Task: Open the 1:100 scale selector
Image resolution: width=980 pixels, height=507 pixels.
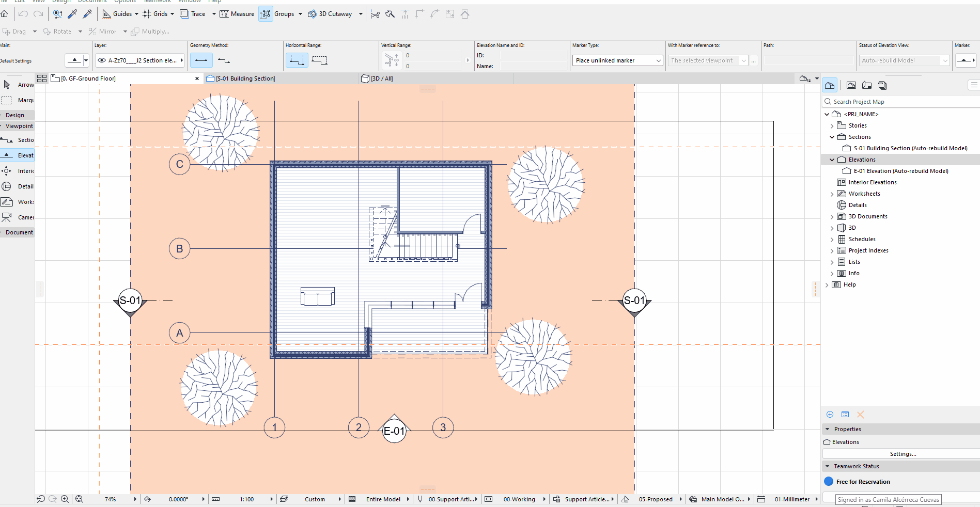Action: click(247, 499)
